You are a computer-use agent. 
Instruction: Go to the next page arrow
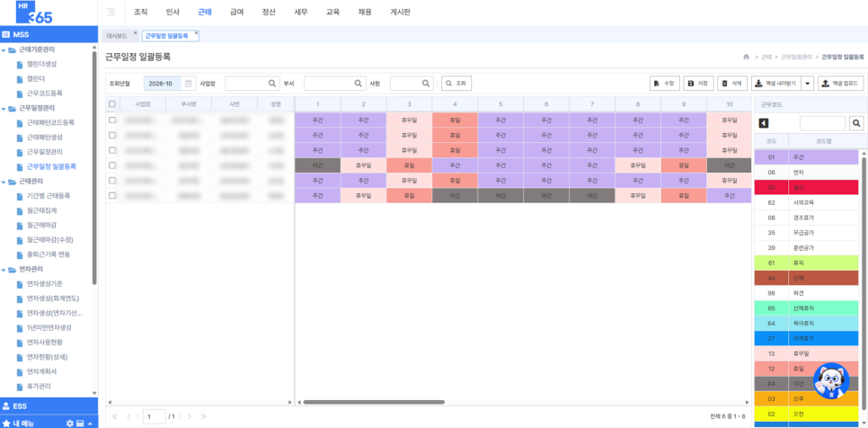190,416
